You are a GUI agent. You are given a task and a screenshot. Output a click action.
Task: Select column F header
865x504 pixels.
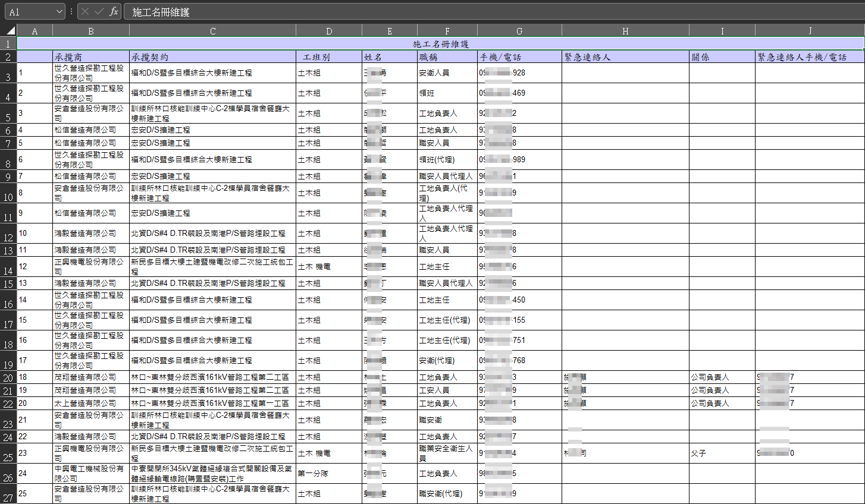(447, 31)
